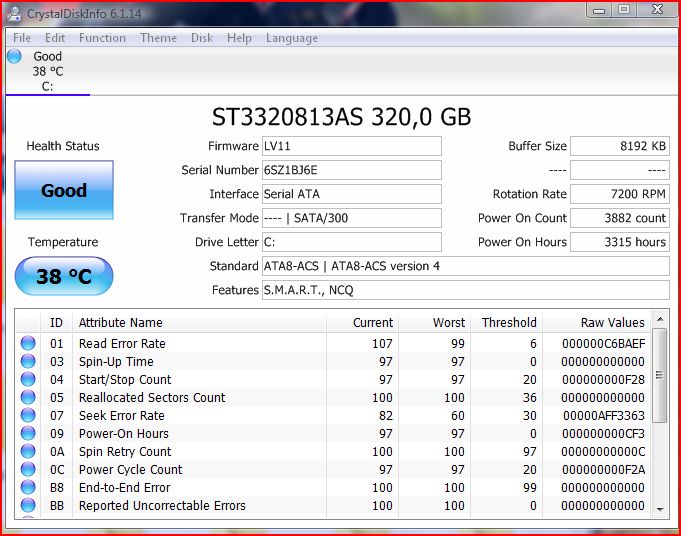Image resolution: width=681 pixels, height=536 pixels.
Task: Click status orb for Reallocated Sectors Count
Action: tap(28, 397)
